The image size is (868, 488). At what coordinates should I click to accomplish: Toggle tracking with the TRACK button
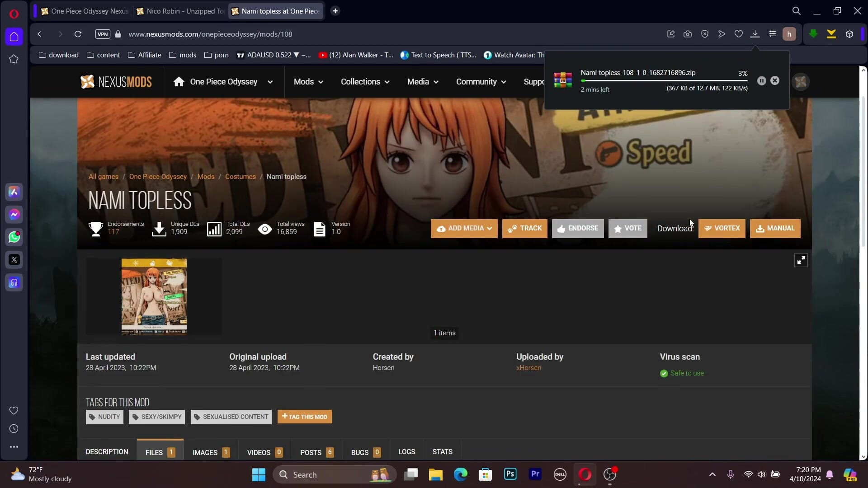(524, 229)
